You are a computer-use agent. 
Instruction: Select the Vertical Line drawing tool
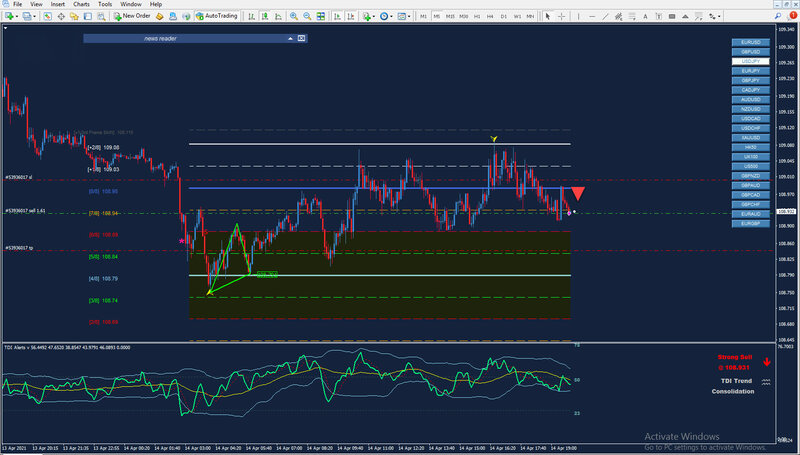tap(579, 16)
